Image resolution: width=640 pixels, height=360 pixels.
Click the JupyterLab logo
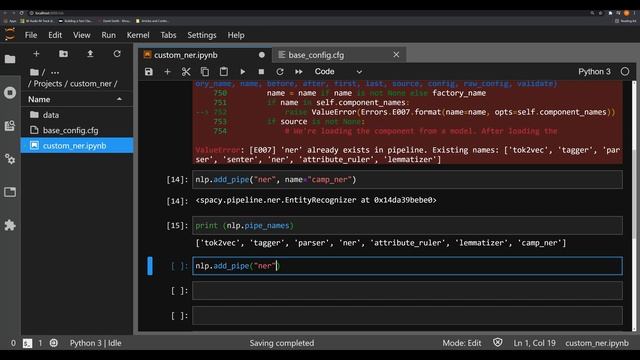pos(10,34)
